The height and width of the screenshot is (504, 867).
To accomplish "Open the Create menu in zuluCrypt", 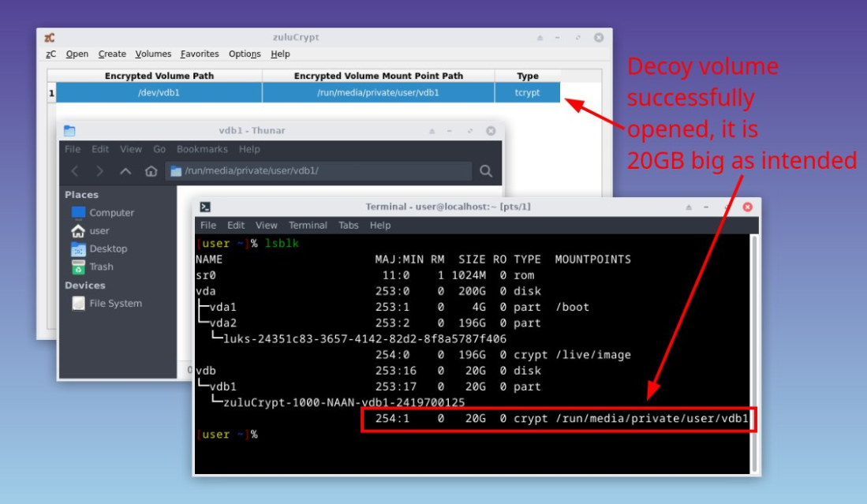I will 112,54.
